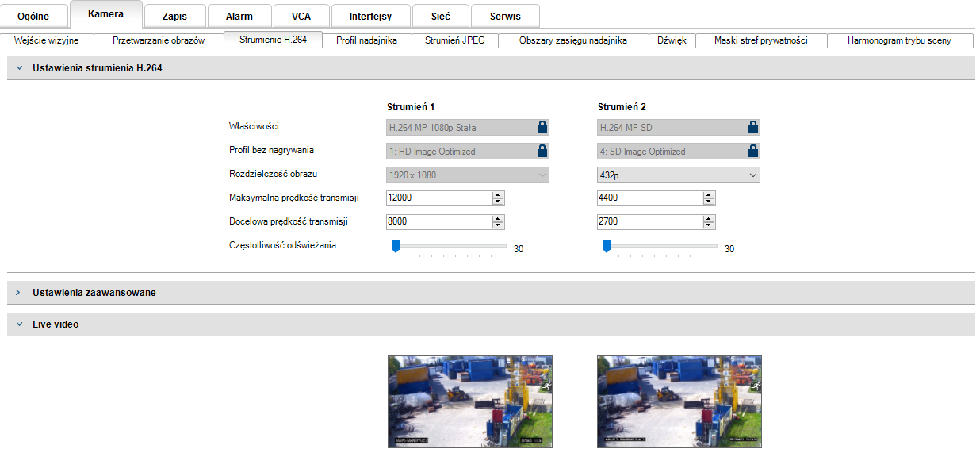Switch to the Zapis tab
Viewport: 980px width, 476px height.
[175, 16]
